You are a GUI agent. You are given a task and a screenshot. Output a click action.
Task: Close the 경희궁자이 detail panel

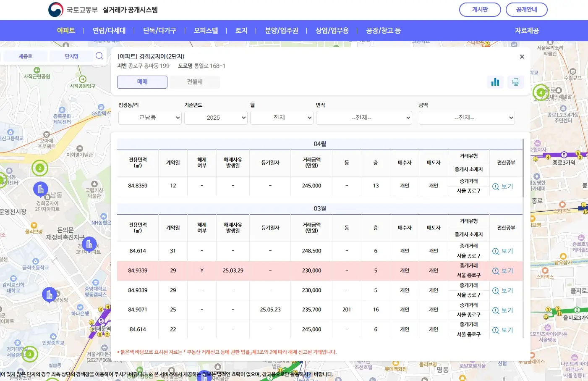click(x=522, y=56)
